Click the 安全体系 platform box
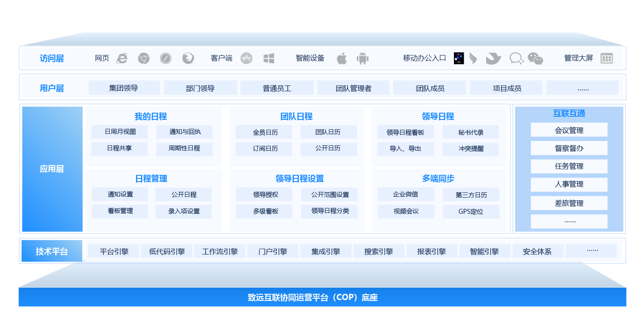Viewport: 644px width, 322px height. point(538,251)
